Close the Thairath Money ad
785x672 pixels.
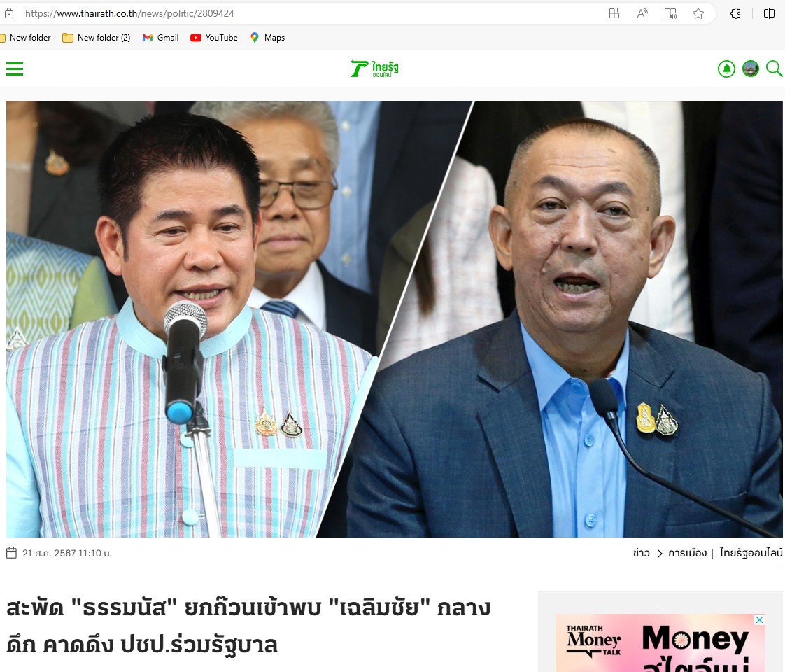760,620
